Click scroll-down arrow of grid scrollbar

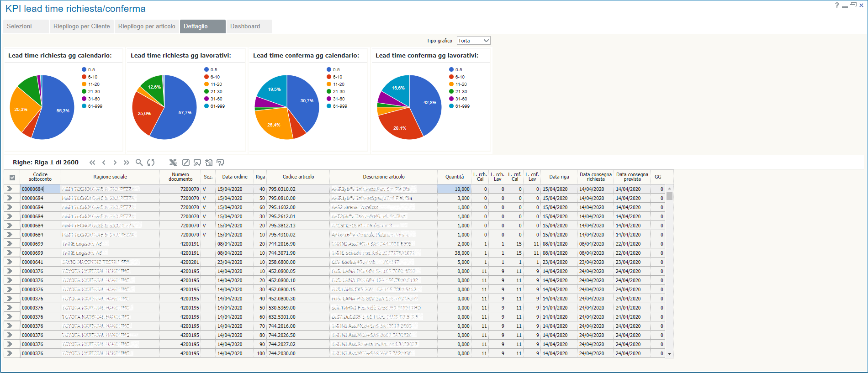pos(669,354)
